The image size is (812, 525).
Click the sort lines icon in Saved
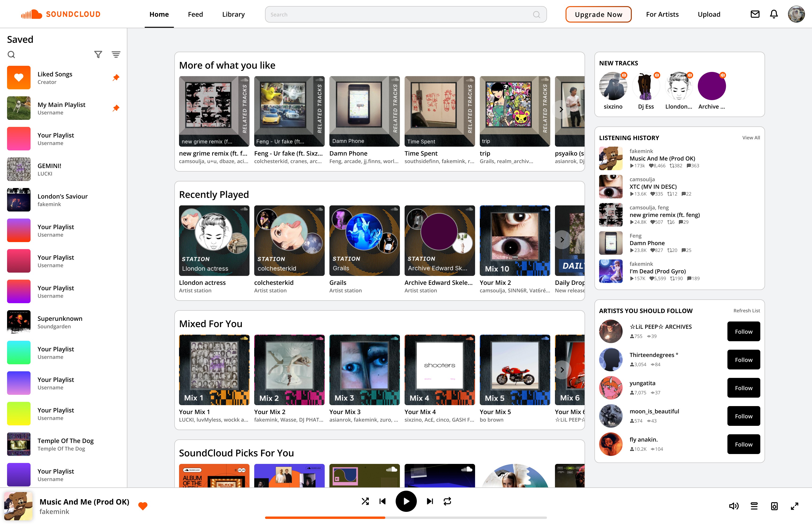tap(116, 55)
